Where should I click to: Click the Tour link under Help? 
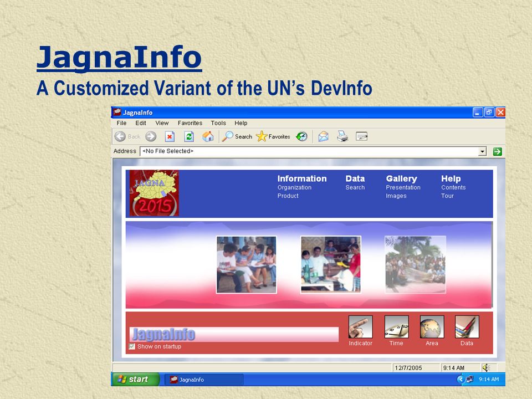[x=447, y=196]
